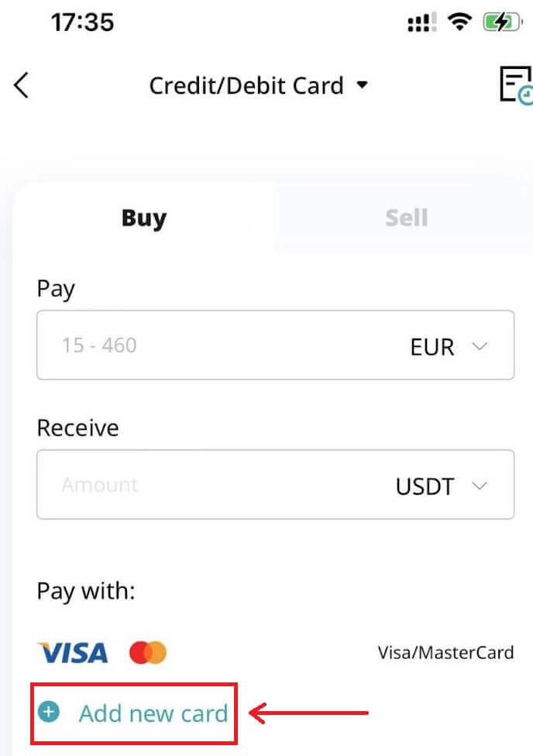Switch to the Sell tab

406,218
